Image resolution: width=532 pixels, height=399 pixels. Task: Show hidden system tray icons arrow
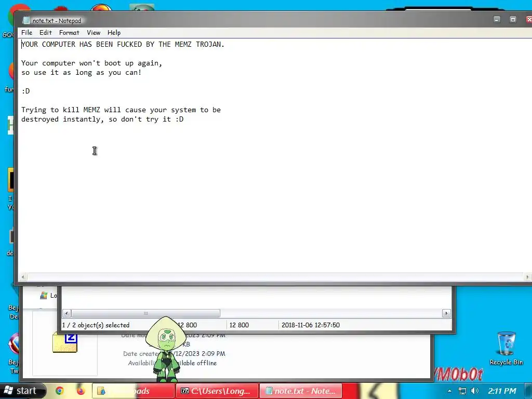pyautogui.click(x=449, y=391)
